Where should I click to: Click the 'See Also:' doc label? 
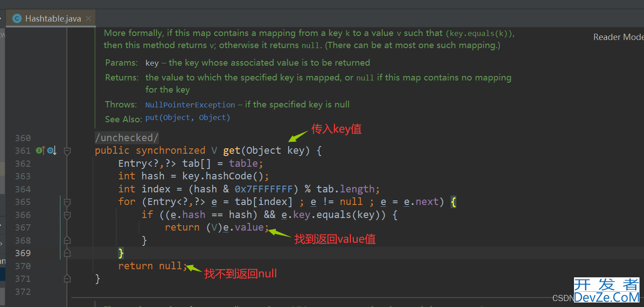coord(124,119)
